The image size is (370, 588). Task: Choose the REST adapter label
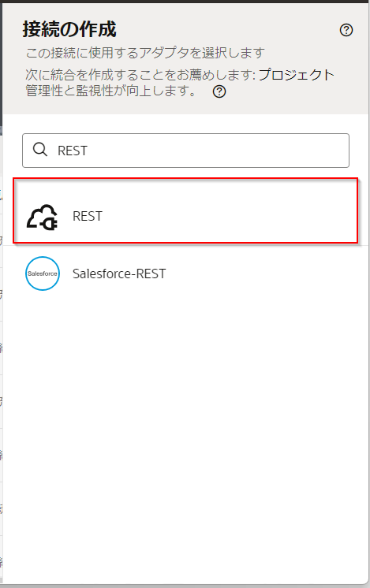point(88,217)
